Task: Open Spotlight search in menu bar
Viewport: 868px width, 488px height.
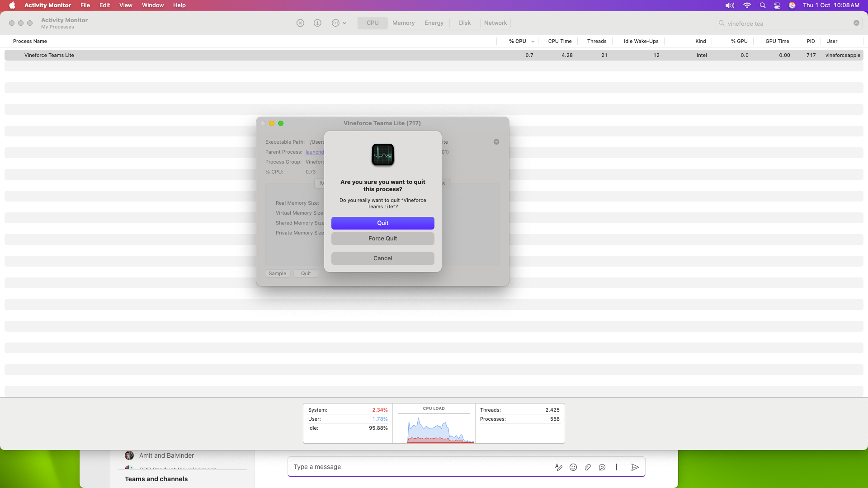Action: point(763,5)
